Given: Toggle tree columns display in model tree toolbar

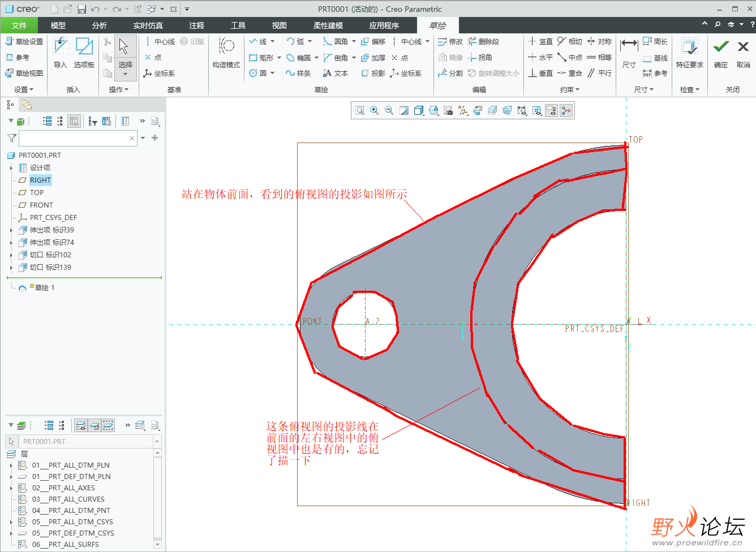Looking at the screenshot, I should (74, 121).
